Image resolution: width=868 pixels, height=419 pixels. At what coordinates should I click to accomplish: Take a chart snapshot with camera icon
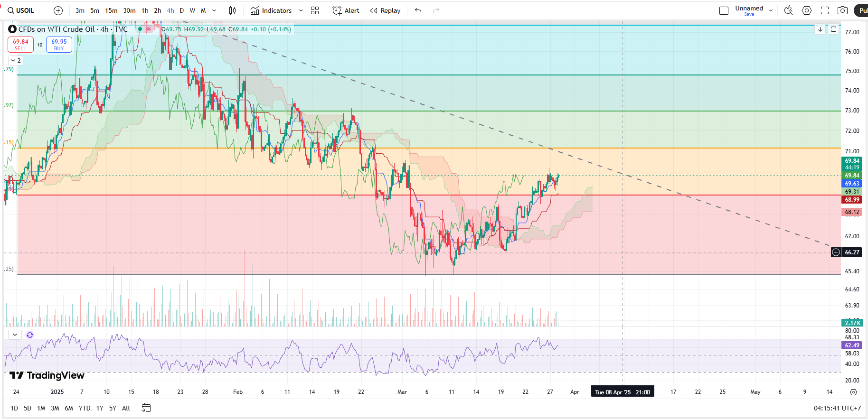tap(842, 10)
